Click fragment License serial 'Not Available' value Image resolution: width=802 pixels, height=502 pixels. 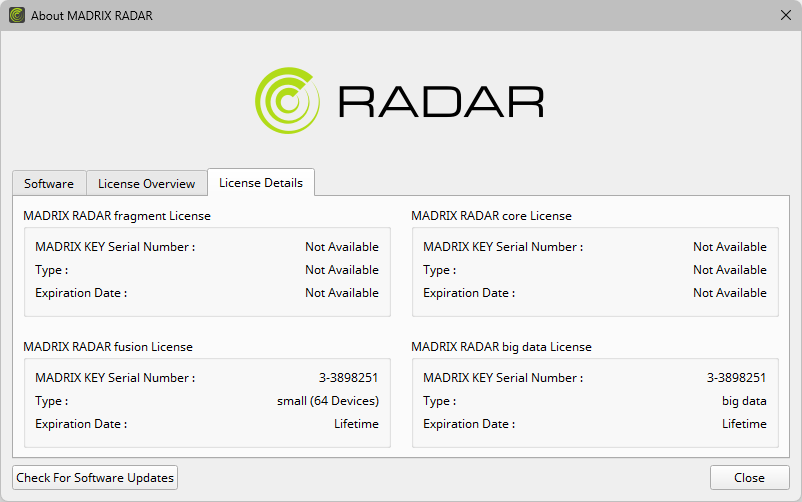coord(342,247)
